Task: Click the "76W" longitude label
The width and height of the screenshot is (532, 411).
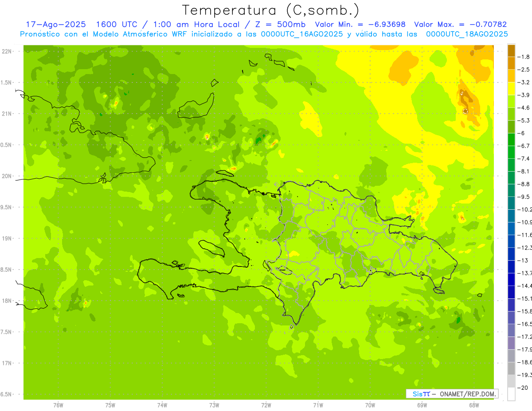Action: coord(58,406)
